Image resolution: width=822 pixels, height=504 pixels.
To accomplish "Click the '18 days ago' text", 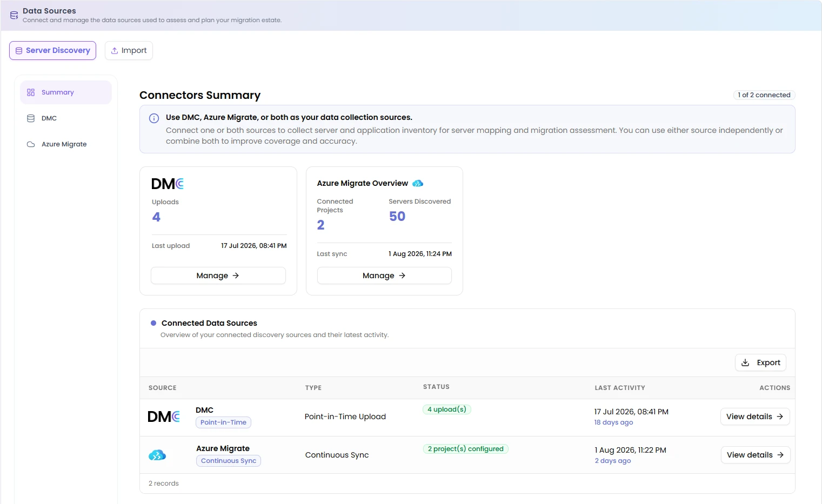I will [x=613, y=422].
